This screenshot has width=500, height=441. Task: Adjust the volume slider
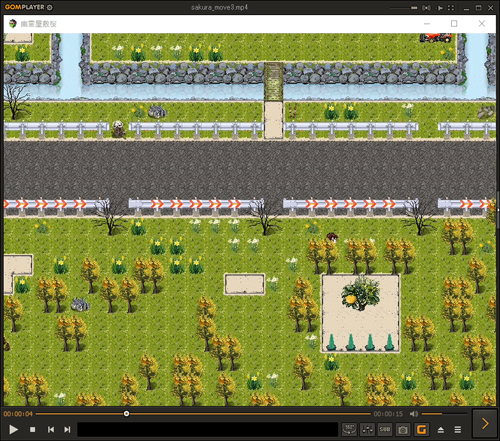point(444,414)
